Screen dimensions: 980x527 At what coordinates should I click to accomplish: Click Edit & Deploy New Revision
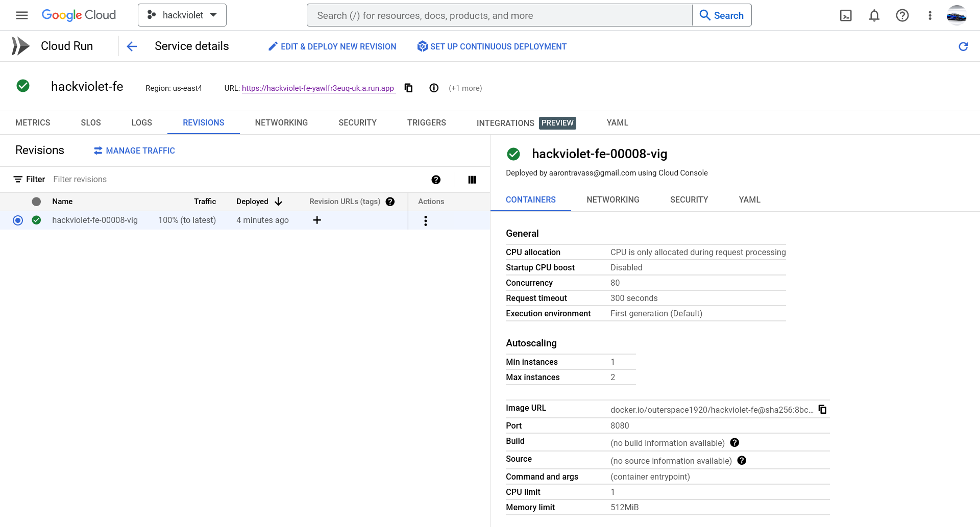click(x=332, y=46)
